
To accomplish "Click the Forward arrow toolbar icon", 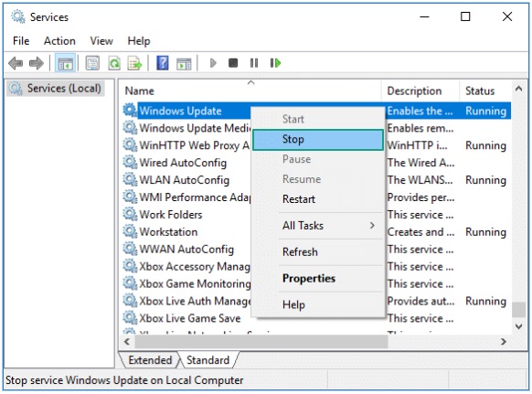I will click(x=37, y=63).
